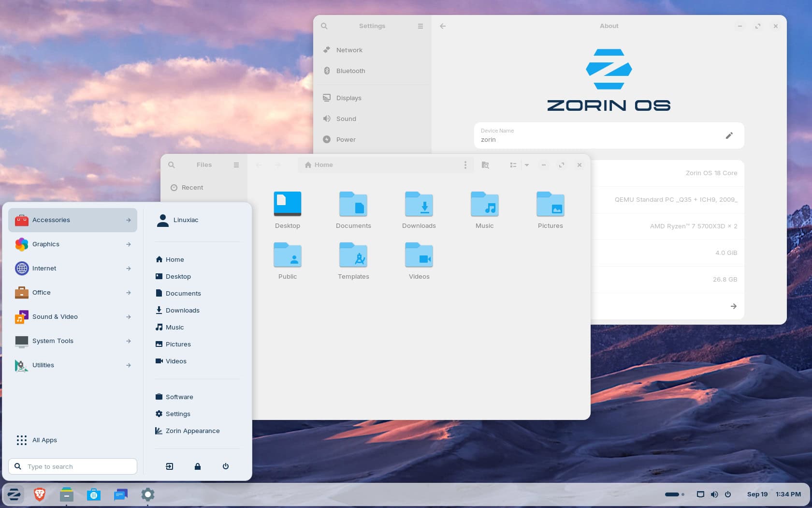Open the Files app from the taskbar
This screenshot has height=508, width=812.
pos(66,494)
